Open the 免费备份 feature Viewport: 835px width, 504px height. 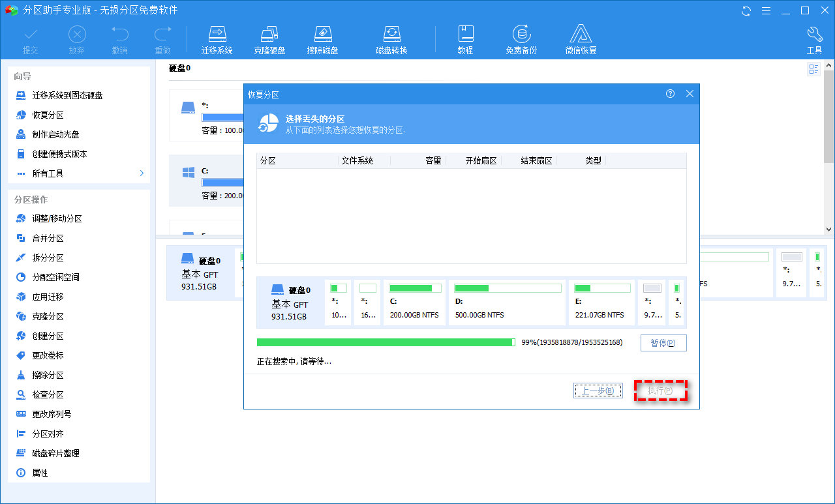[521, 38]
